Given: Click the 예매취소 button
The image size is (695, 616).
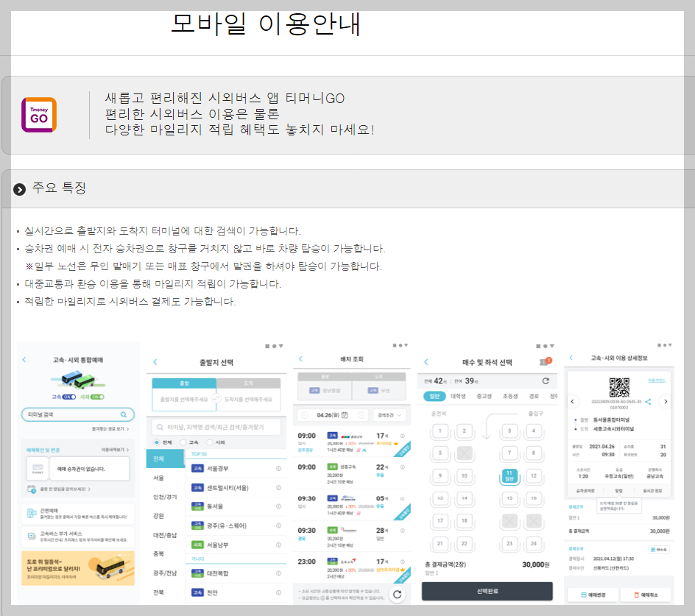Looking at the screenshot, I should coord(646,595).
